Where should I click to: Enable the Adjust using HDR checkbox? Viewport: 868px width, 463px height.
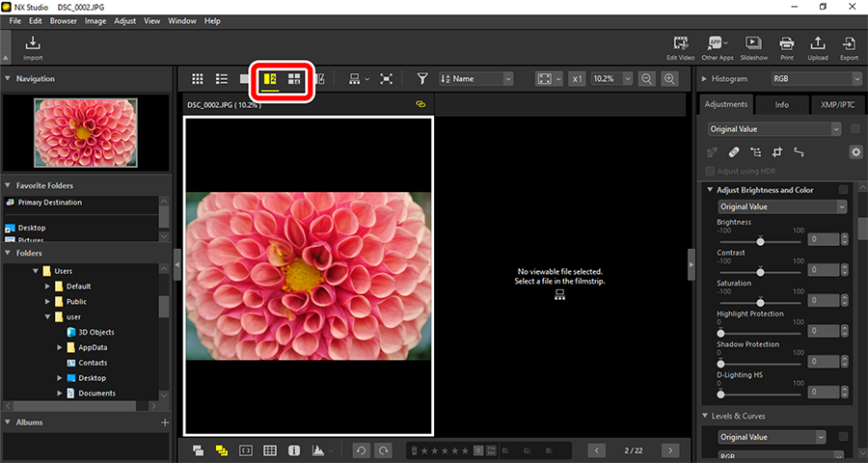click(710, 171)
